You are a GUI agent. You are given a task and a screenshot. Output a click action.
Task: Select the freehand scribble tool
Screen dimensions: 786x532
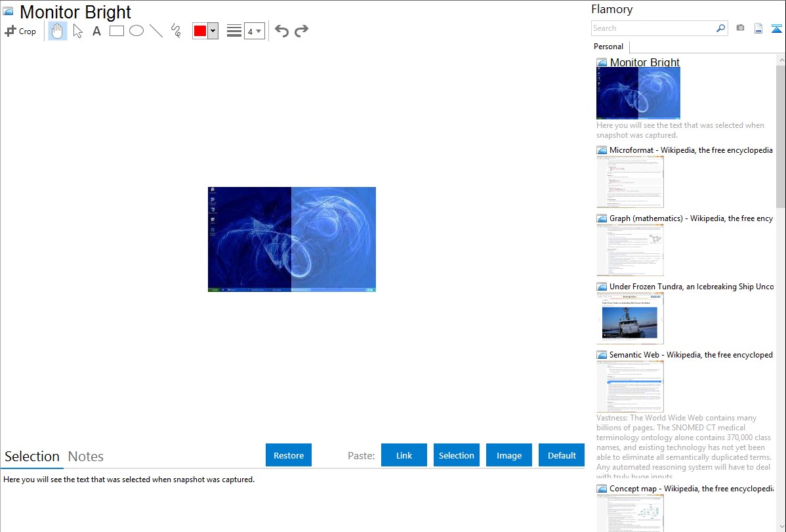176,31
